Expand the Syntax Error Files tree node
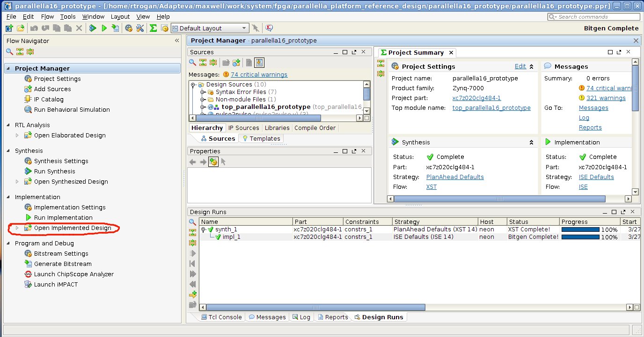Image resolution: width=644 pixels, height=337 pixels. [203, 92]
